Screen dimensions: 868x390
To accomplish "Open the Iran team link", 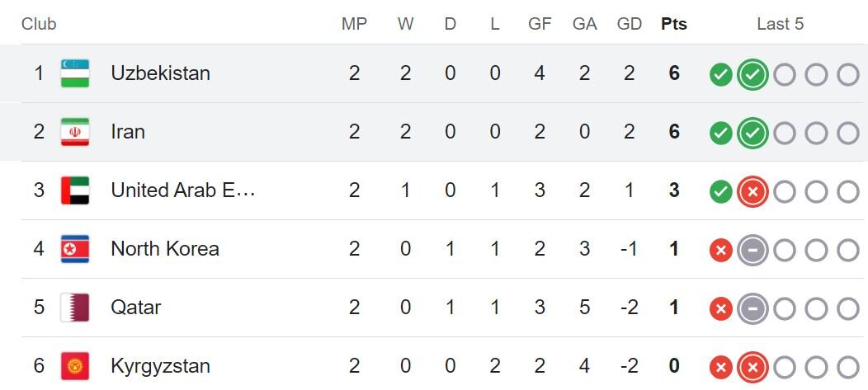I will coord(128,132).
